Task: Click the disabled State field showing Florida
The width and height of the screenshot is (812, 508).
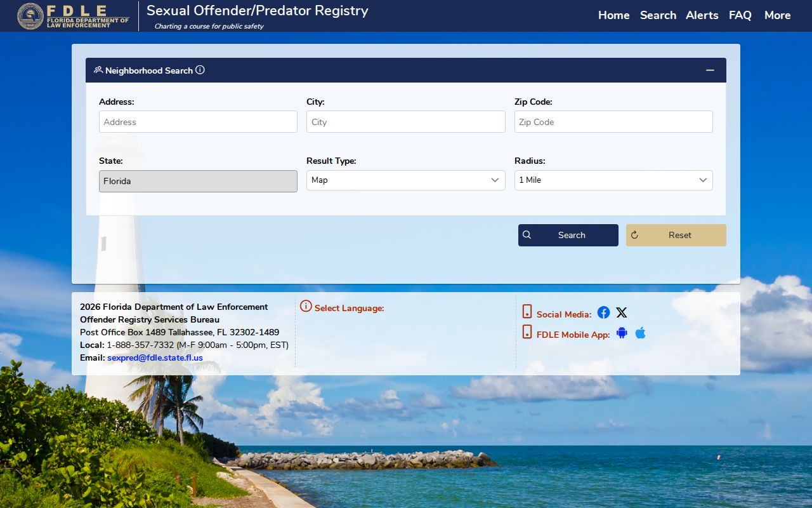Action: coord(198,181)
